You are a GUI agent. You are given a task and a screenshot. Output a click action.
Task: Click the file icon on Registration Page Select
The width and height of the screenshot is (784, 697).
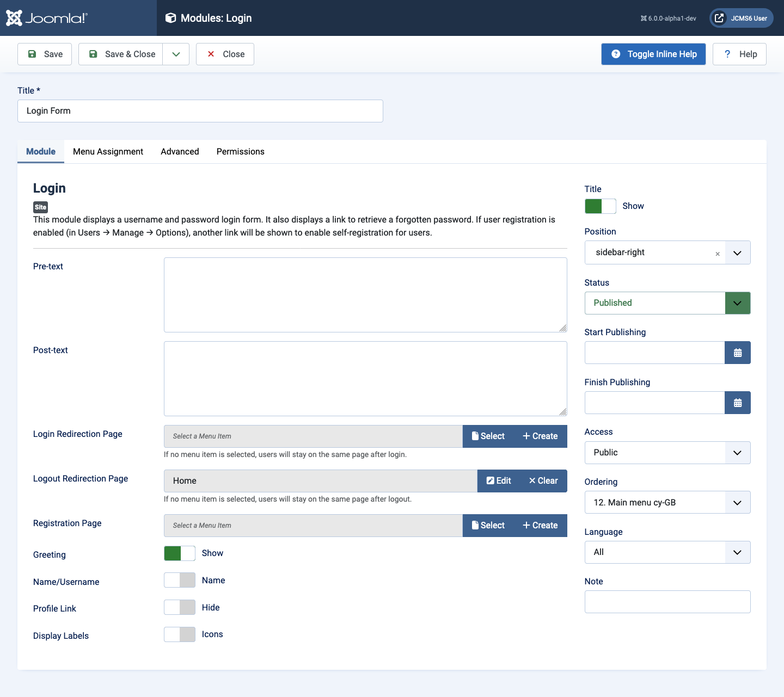tap(475, 525)
